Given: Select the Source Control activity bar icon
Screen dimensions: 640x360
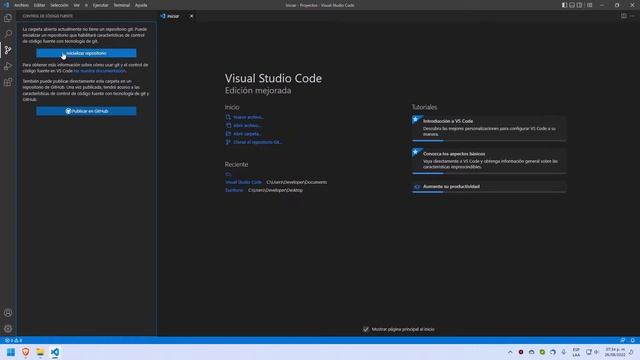Looking at the screenshot, I should (8, 50).
